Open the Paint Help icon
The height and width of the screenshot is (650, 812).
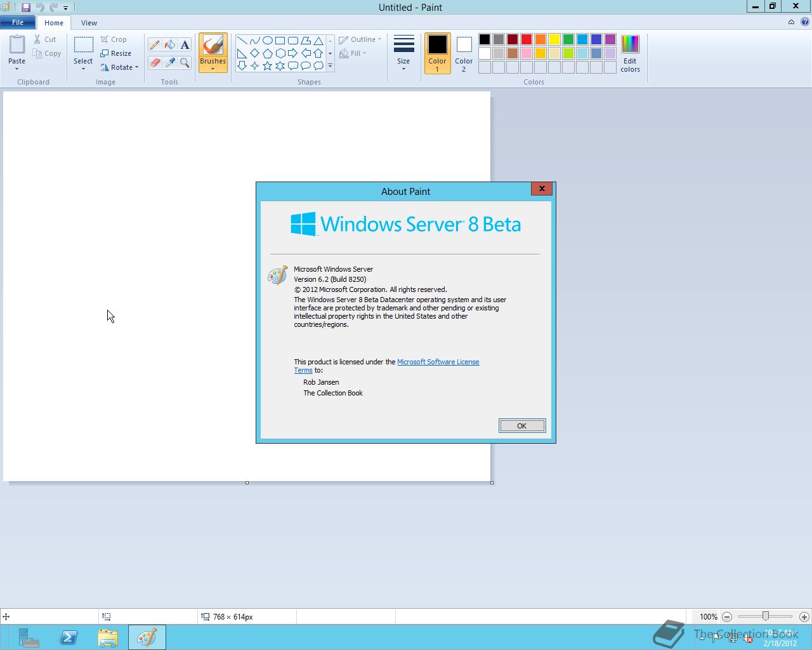tap(804, 22)
